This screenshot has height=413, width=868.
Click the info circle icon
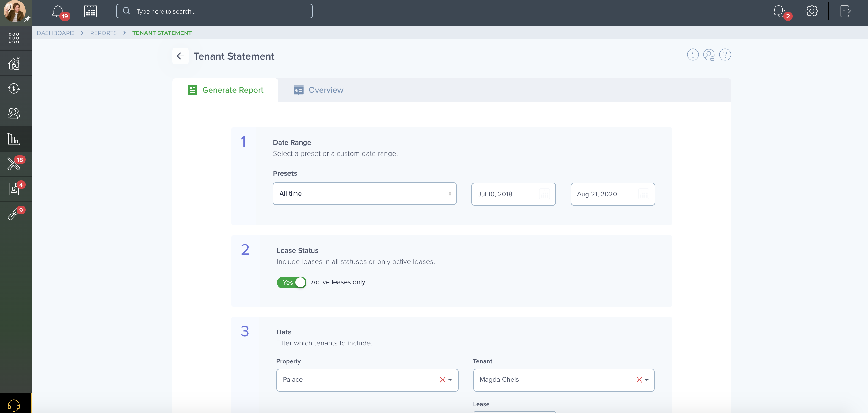[x=693, y=55]
